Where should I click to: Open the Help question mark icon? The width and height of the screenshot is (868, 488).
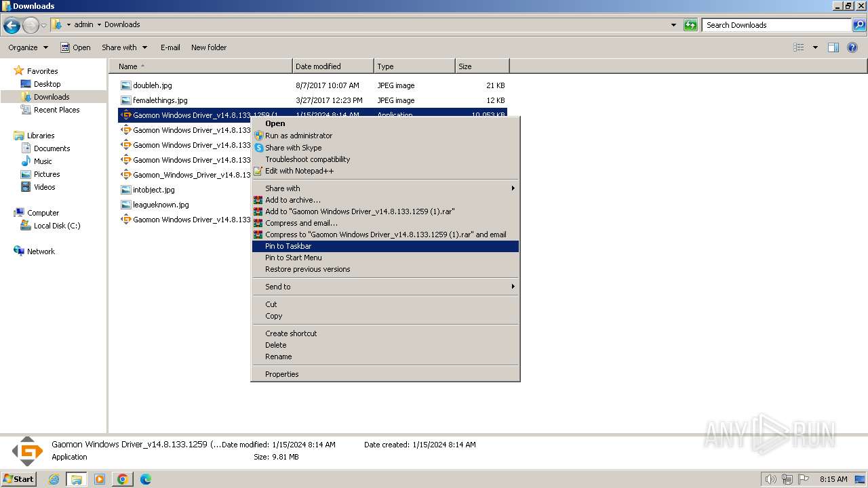(853, 47)
